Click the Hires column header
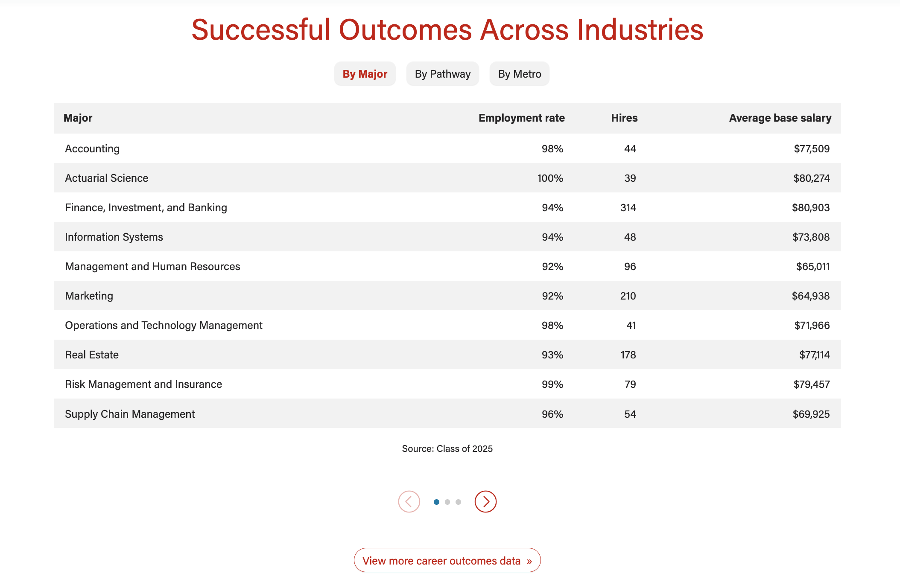Viewport: 900px width, 588px height. click(624, 118)
